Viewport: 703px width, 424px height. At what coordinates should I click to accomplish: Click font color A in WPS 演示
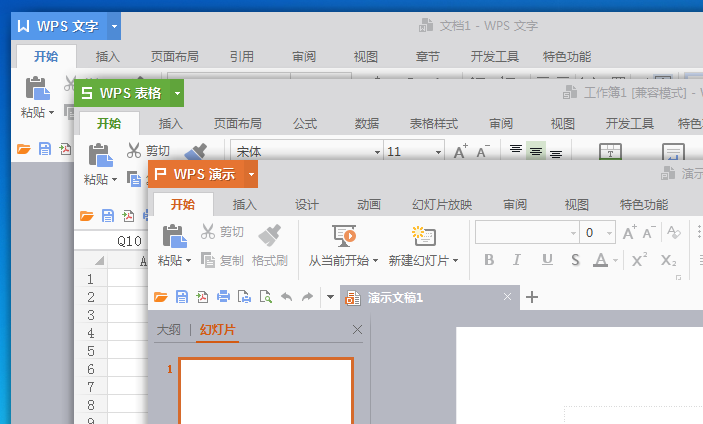(600, 260)
